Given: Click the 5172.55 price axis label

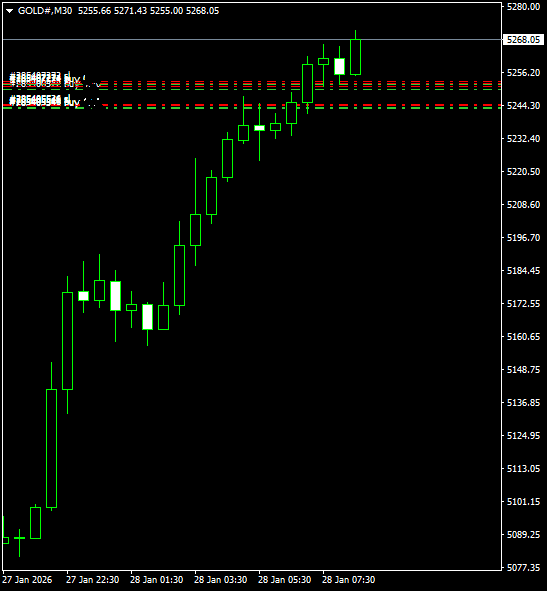Looking at the screenshot, I should coord(523,303).
